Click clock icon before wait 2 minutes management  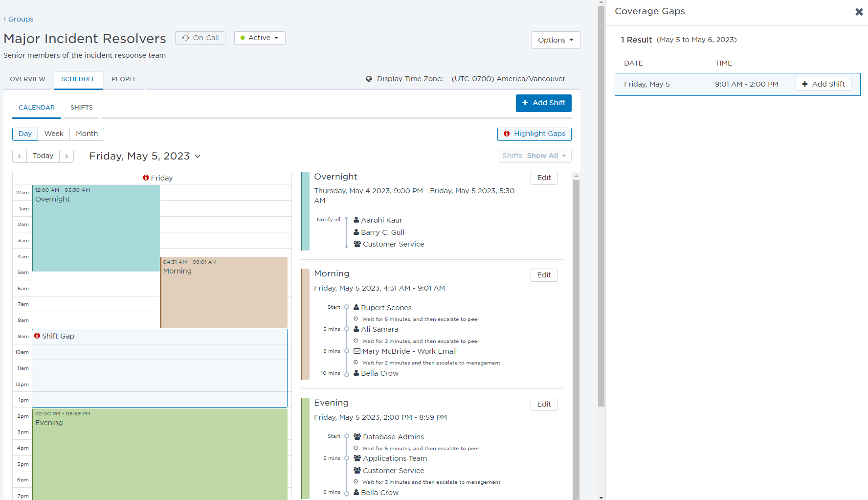[356, 363]
